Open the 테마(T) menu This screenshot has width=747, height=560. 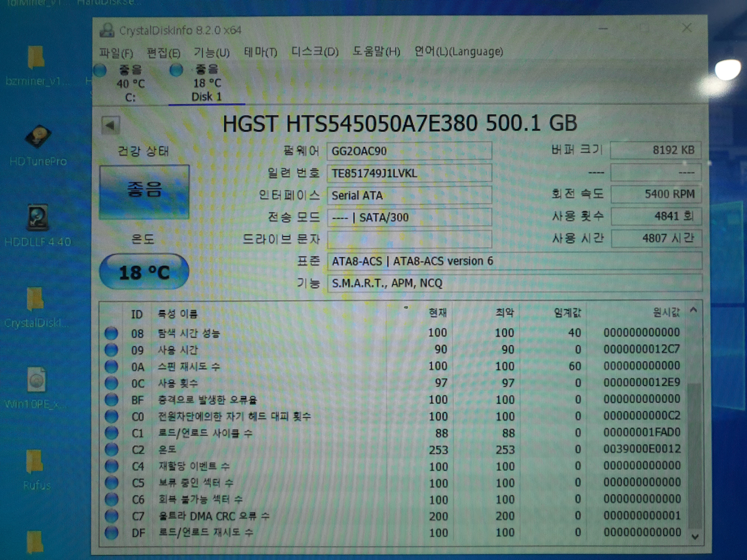[260, 52]
